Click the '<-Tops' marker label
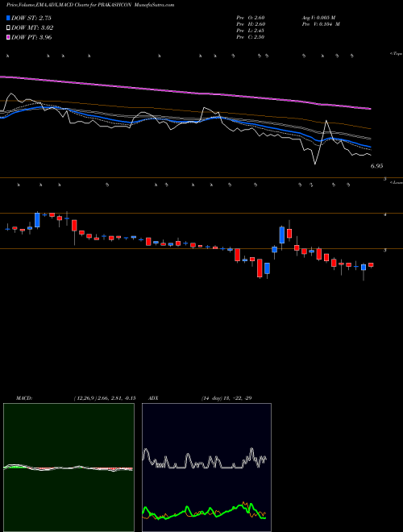The height and width of the screenshot is (532, 403). pos(396,54)
